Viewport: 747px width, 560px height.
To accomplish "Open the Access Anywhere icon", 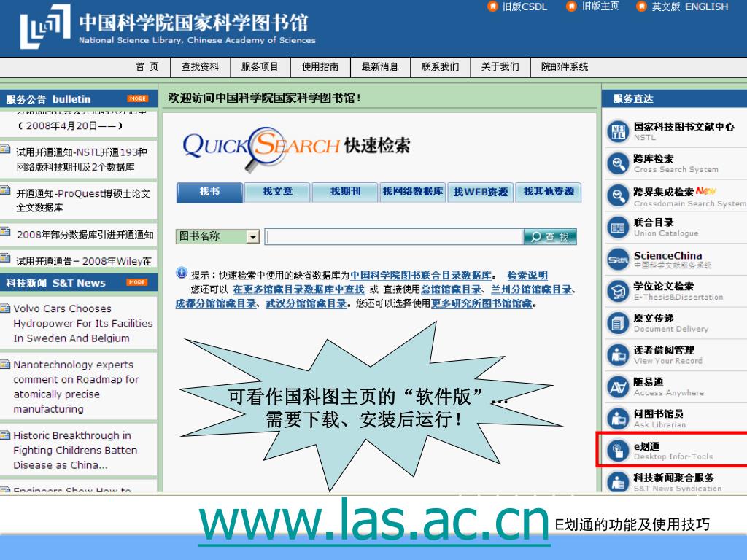I will coord(618,387).
